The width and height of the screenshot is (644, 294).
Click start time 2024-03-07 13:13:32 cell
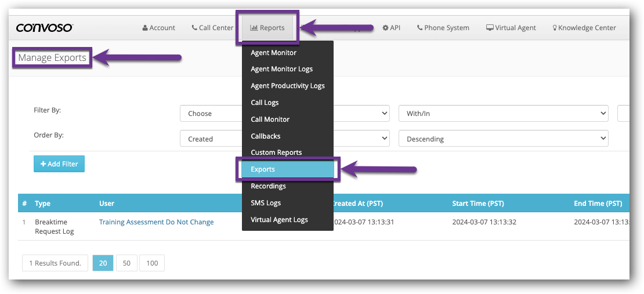[484, 222]
